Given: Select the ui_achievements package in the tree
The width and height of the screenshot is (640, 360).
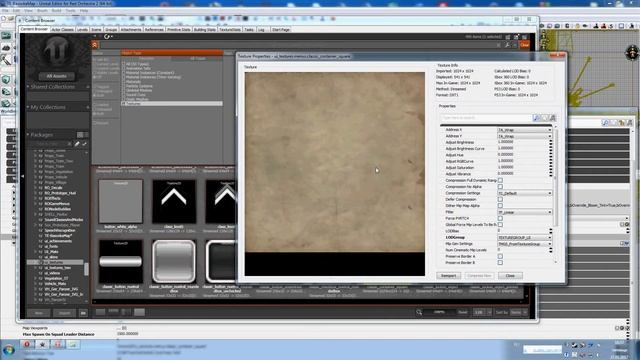Looking at the screenshot, I should (x=58, y=241).
